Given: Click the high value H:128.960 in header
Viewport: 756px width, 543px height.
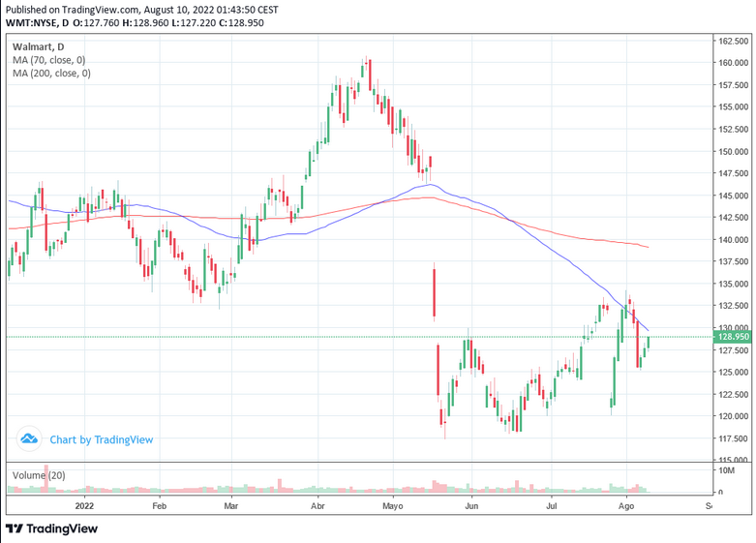Looking at the screenshot, I should (x=145, y=22).
